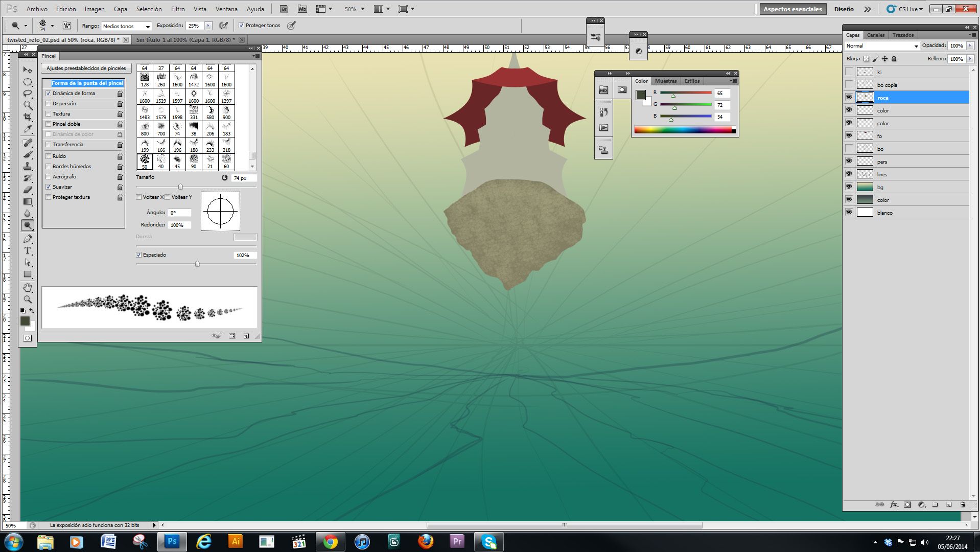
Task: Select the Type tool
Action: [x=28, y=250]
